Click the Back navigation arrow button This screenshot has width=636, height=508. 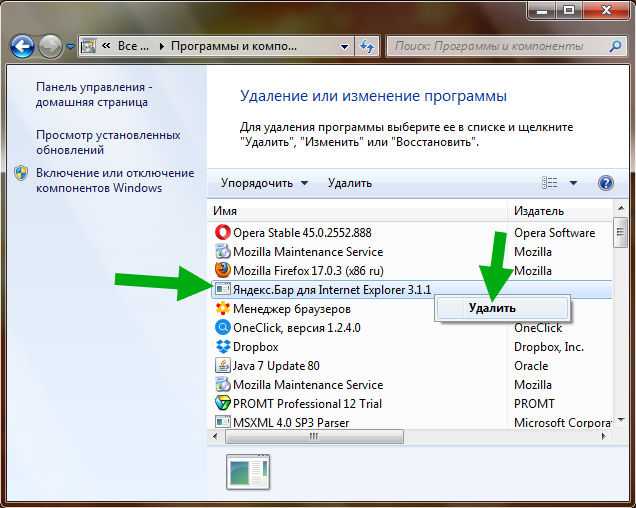coord(22,46)
